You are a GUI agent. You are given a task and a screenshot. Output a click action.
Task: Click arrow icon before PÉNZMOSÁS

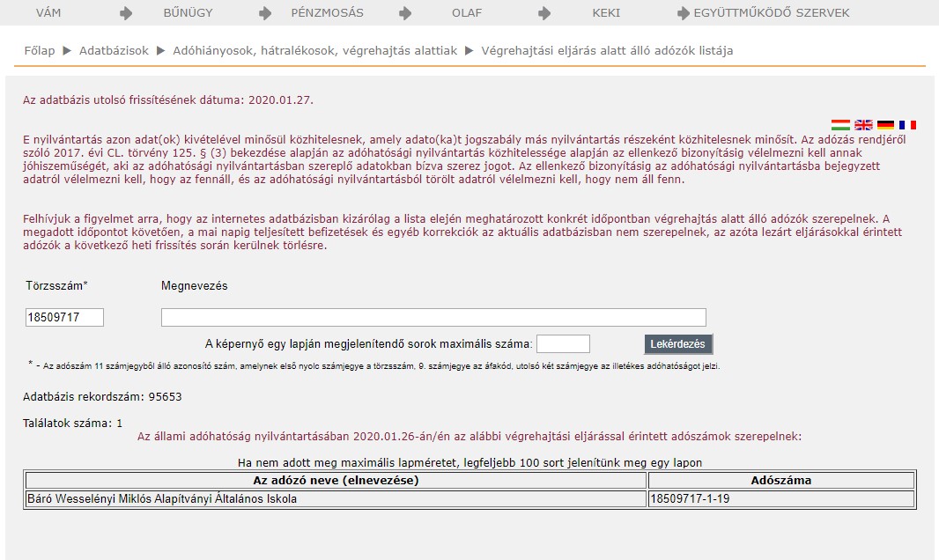[x=265, y=13]
